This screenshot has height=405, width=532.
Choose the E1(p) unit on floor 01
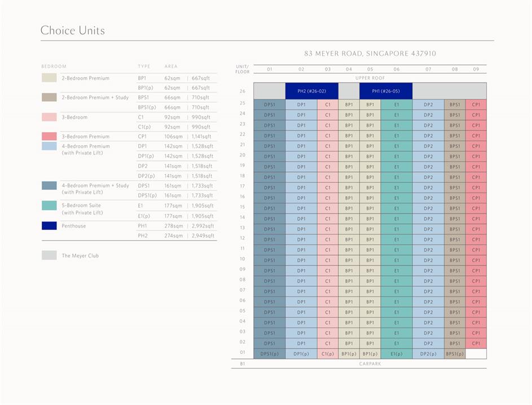[396, 354]
